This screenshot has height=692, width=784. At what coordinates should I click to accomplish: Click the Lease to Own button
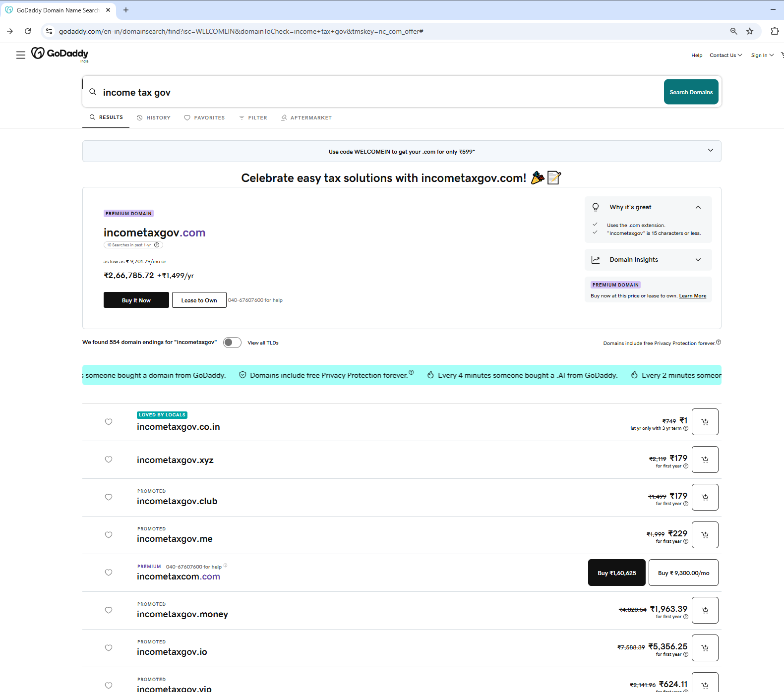(199, 300)
